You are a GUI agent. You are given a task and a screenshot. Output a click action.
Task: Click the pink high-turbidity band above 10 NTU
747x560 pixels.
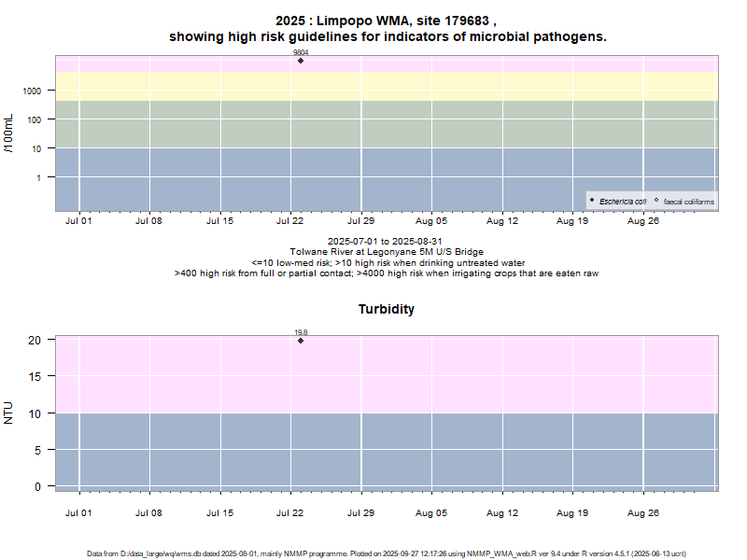(x=467, y=375)
